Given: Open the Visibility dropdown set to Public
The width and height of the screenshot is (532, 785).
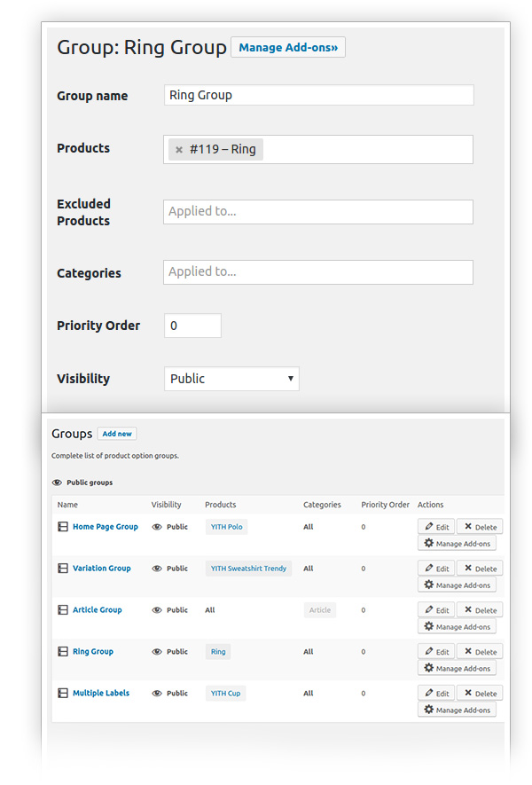Looking at the screenshot, I should click(231, 379).
